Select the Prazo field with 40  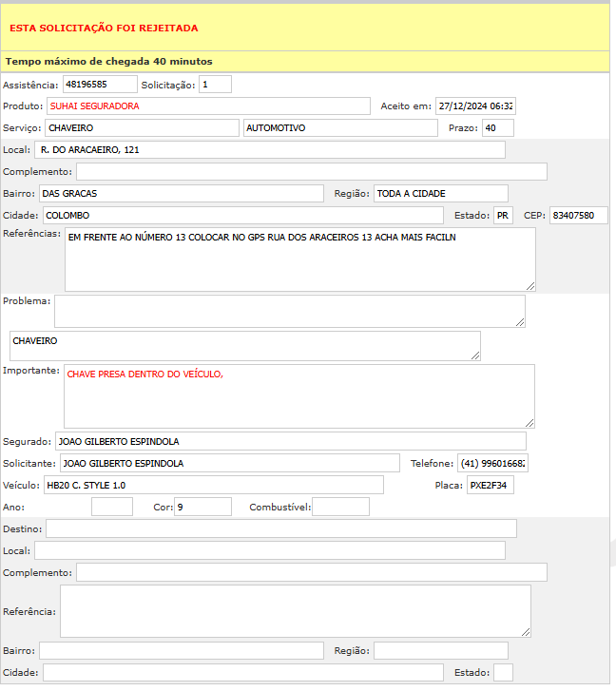coord(497,127)
